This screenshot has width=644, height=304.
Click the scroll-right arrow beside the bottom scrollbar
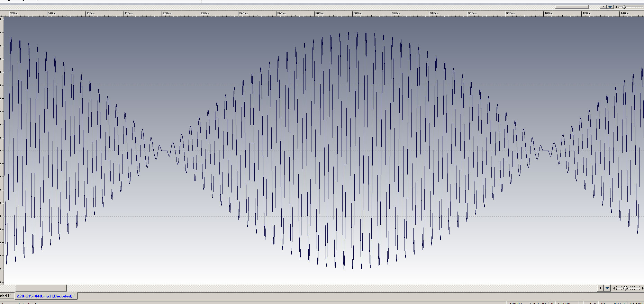pos(600,288)
